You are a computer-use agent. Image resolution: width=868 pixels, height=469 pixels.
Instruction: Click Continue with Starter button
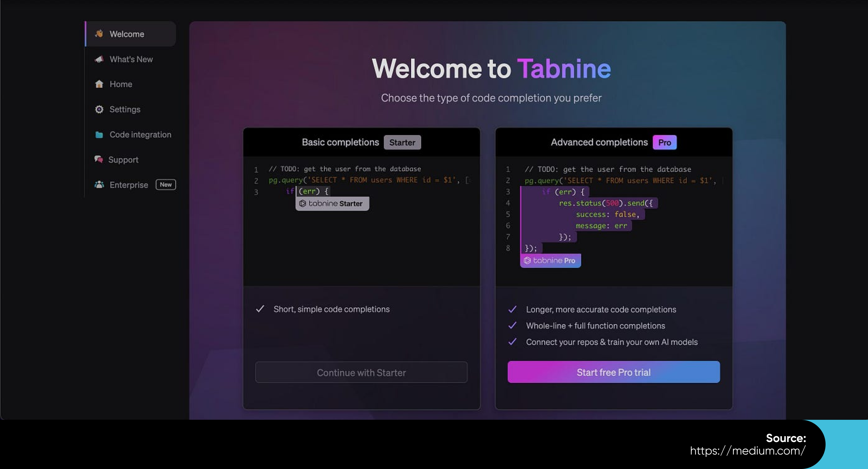click(x=361, y=372)
